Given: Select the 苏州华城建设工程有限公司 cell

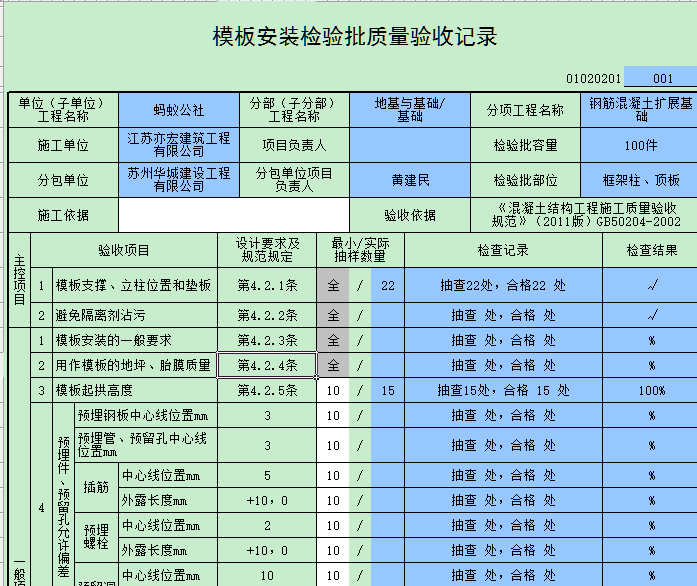Looking at the screenshot, I should pos(179,180).
